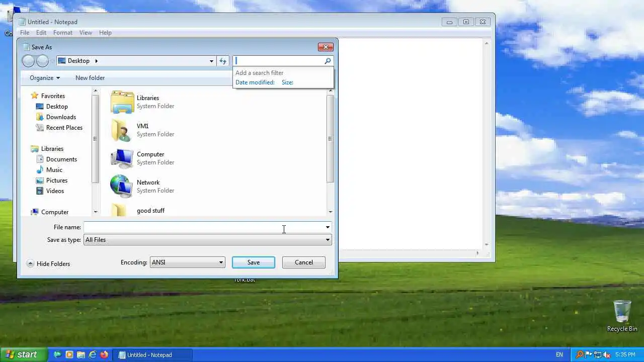Screen dimensions: 644x362
Task: Open the Edit menu in Notepad
Action: (41, 33)
